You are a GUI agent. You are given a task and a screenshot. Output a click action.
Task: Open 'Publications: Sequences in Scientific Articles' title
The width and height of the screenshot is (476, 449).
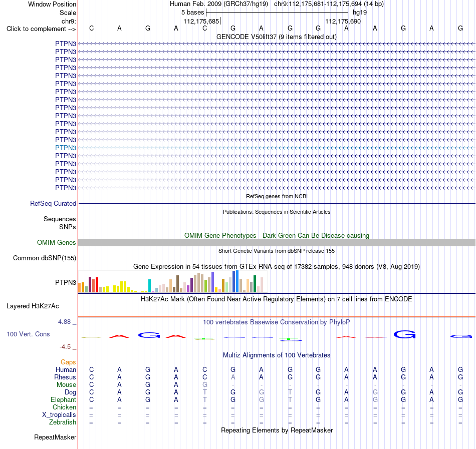click(277, 212)
